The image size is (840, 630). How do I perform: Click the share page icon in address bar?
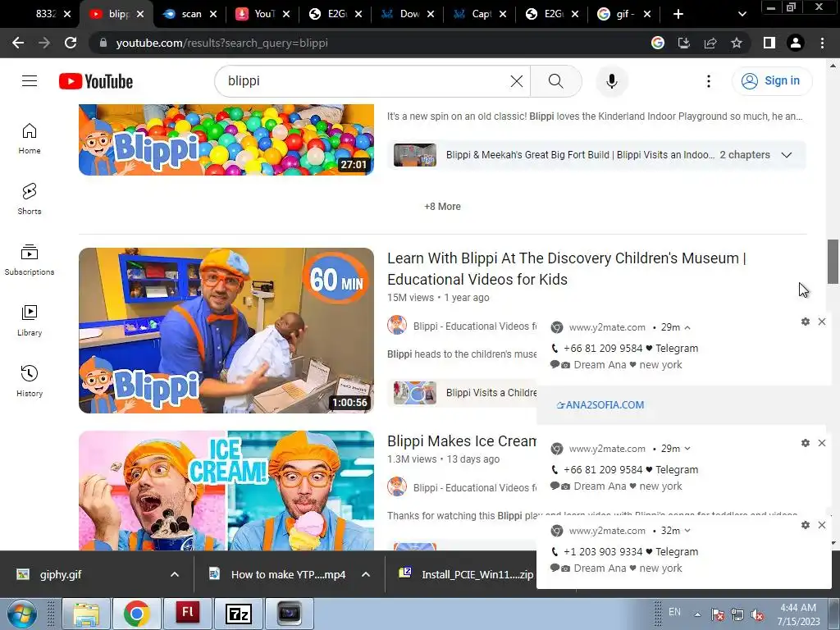(710, 43)
